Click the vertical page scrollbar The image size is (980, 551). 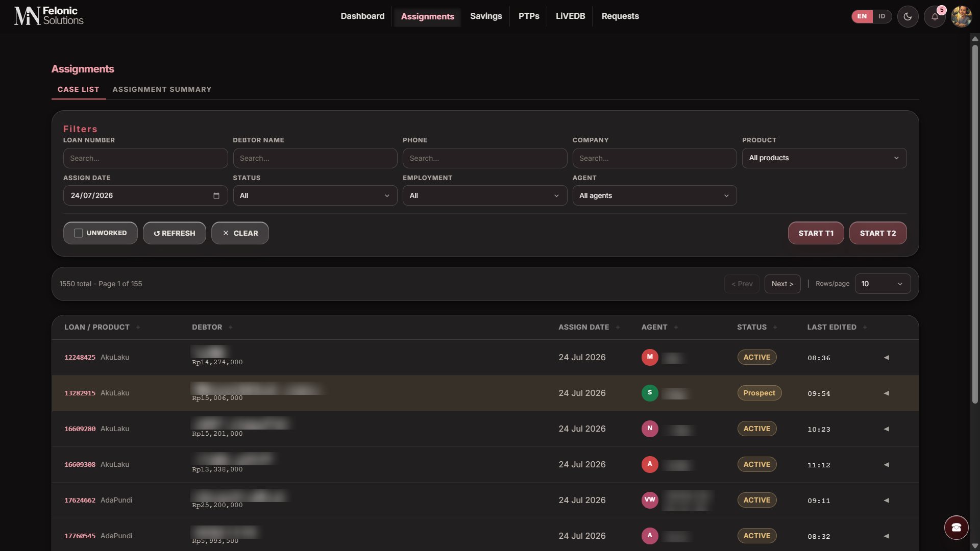click(x=975, y=224)
